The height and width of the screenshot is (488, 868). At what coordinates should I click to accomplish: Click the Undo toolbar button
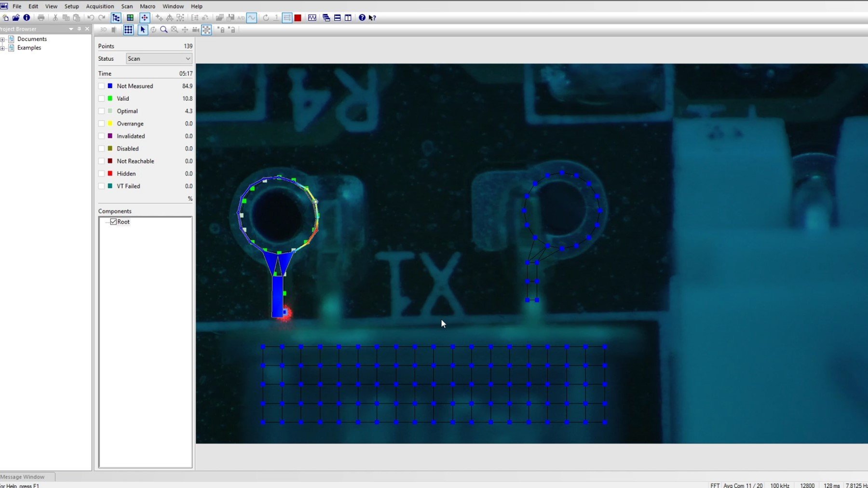pos(91,18)
